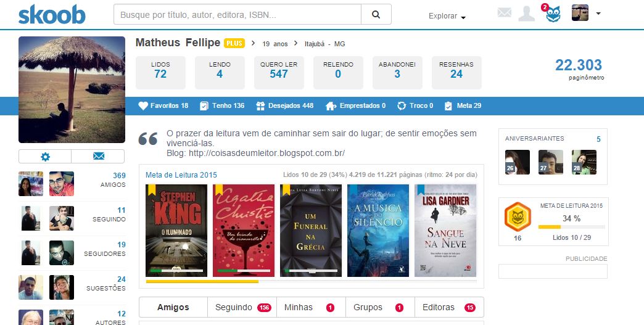Open the Meta de Leitura 2015 link
The height and width of the screenshot is (325, 644).
[181, 175]
